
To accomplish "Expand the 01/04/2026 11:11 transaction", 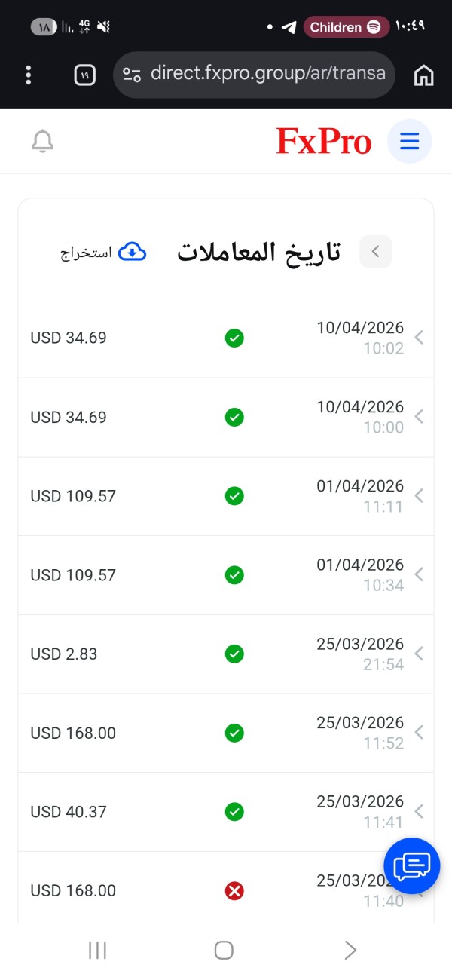I will pos(420,496).
